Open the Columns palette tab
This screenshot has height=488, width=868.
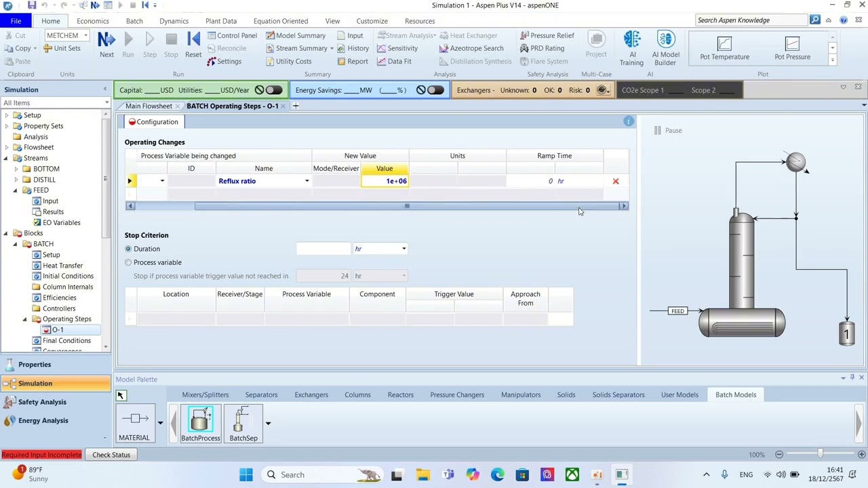point(357,394)
